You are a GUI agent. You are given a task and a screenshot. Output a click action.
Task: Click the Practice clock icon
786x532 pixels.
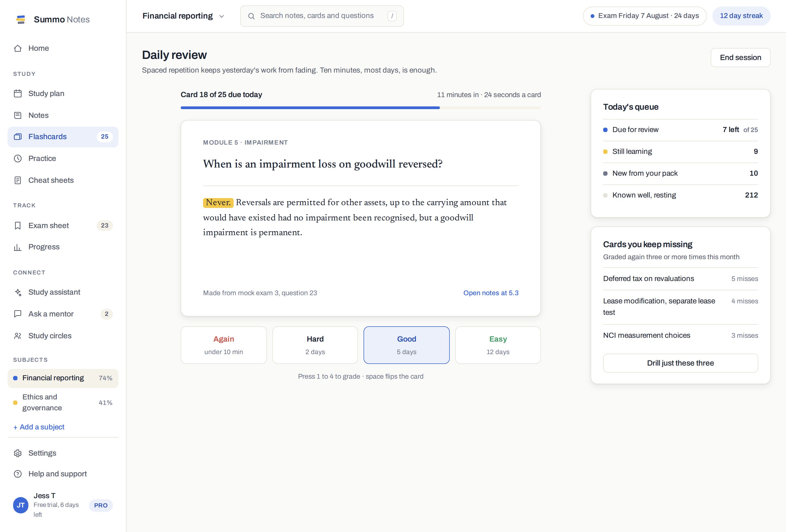(x=18, y=159)
